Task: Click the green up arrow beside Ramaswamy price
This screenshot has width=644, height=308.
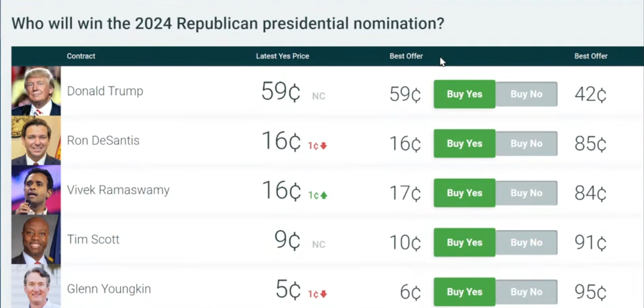Action: pos(324,195)
